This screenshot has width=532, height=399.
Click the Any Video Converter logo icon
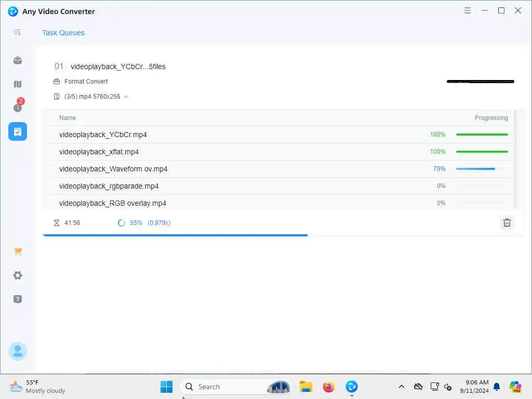[13, 11]
